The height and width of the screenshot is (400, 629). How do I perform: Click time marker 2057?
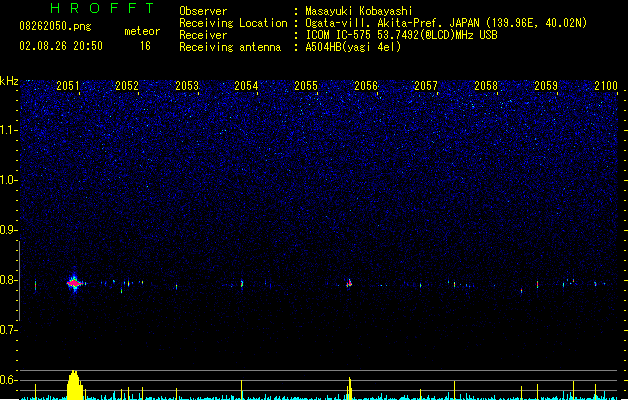[426, 86]
